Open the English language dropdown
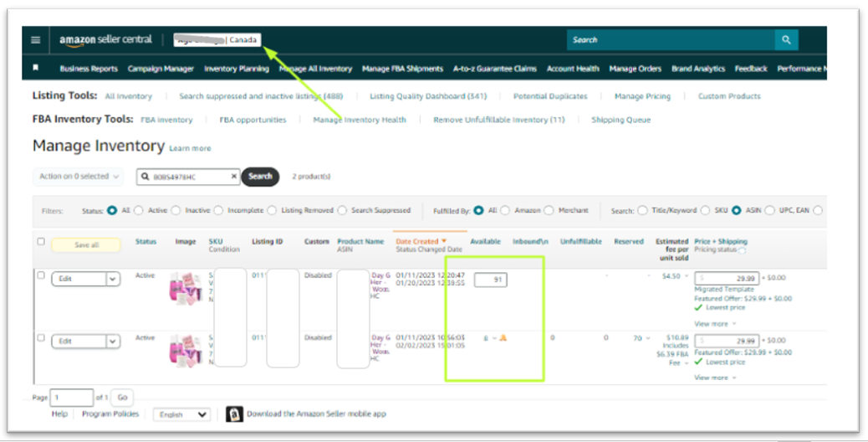The width and height of the screenshot is (868, 442). tap(181, 414)
